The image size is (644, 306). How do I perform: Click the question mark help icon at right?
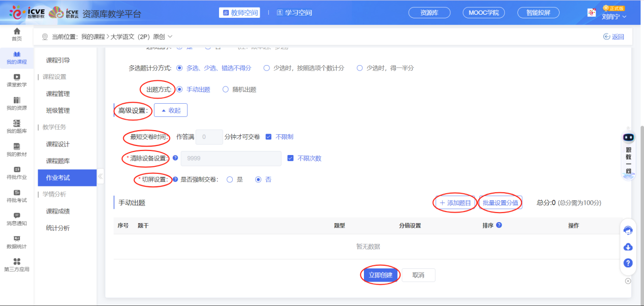pyautogui.click(x=628, y=263)
